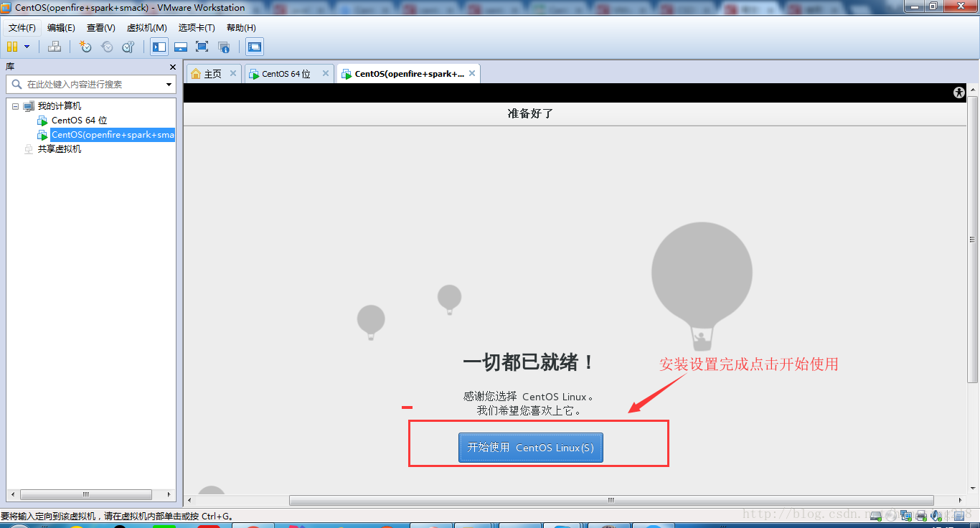The height and width of the screenshot is (528, 980).
Task: Close the CentOS(openfire+spark+... tab
Action: pos(472,73)
